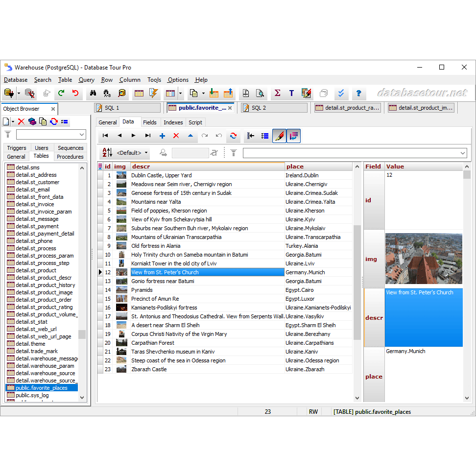This screenshot has height=476, width=476.
Task: Click the Export data icon with orange up arrow
Action: 229,93
